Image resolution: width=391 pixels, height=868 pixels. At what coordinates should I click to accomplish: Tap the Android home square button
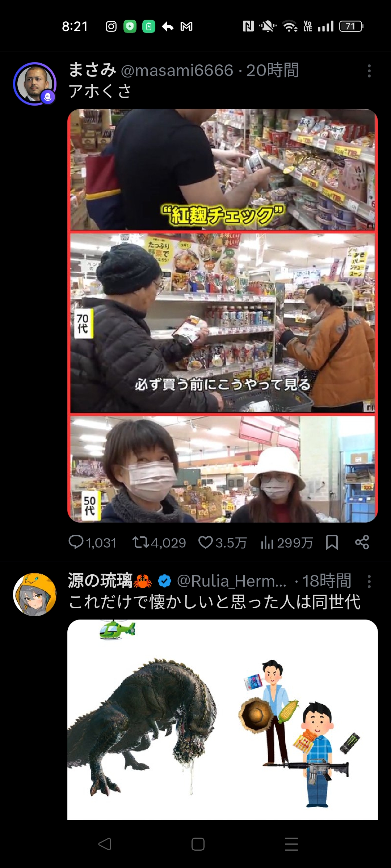pos(198,844)
